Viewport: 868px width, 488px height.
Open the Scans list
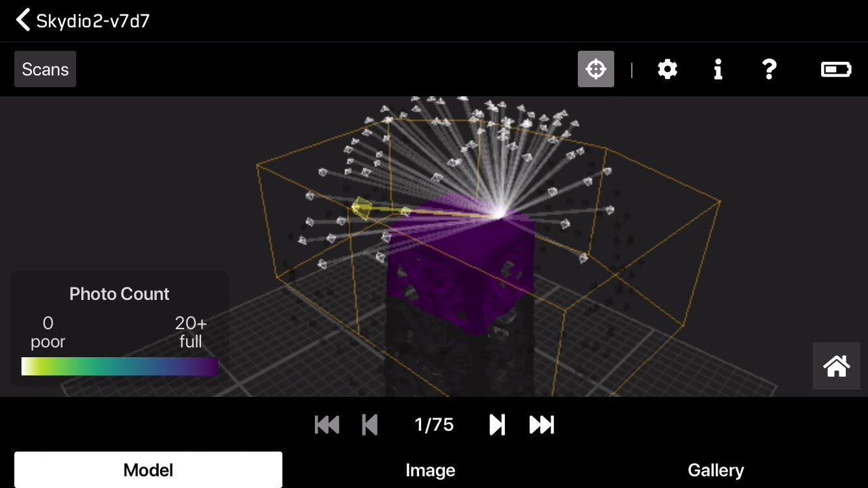pyautogui.click(x=45, y=69)
